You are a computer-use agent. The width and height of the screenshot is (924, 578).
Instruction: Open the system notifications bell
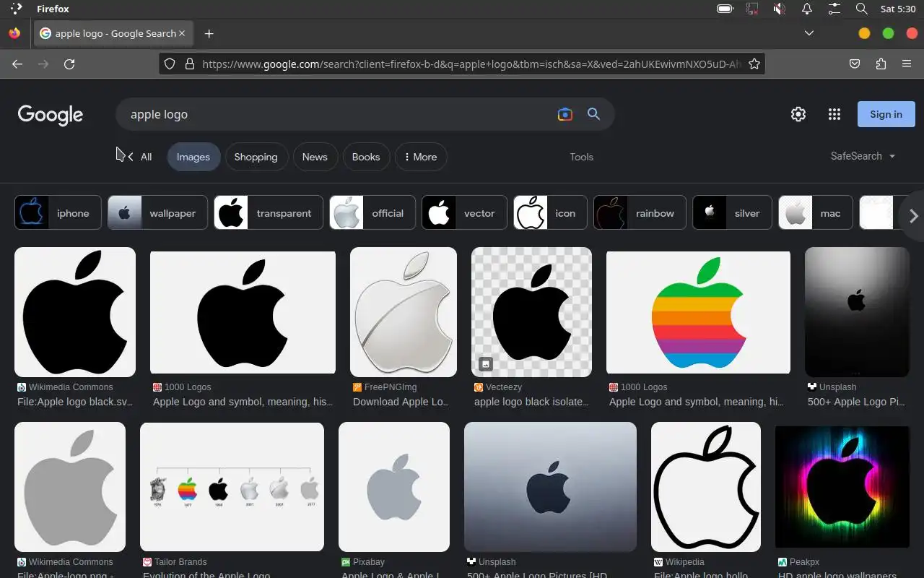pos(807,9)
